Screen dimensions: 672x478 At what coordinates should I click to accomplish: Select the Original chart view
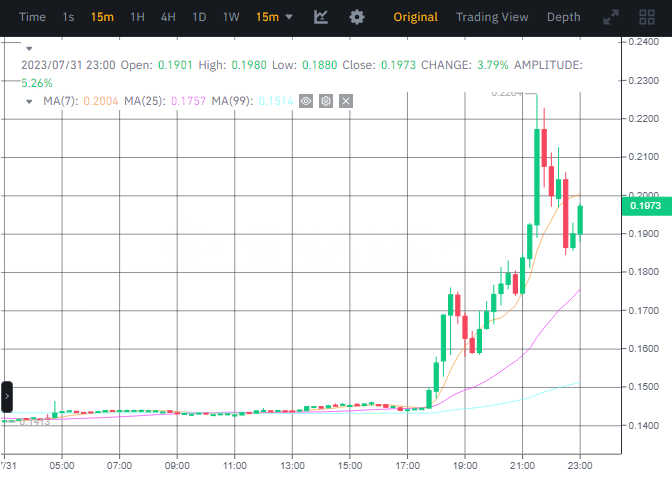[415, 17]
